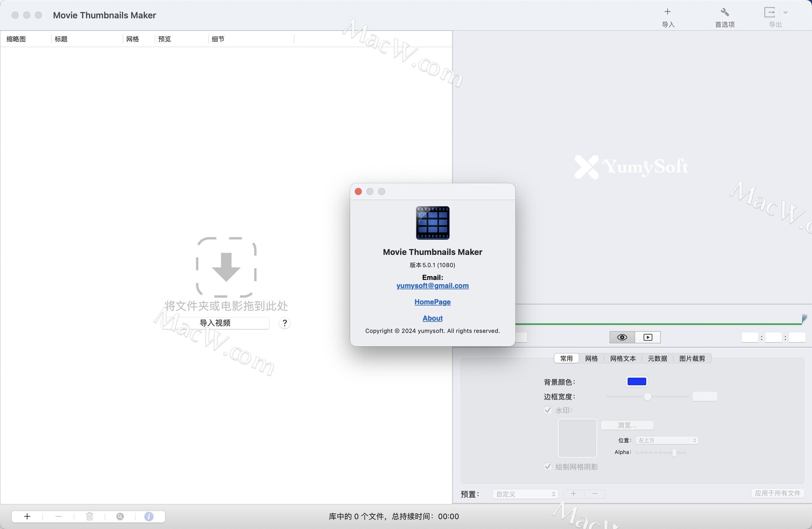This screenshot has height=529, width=812.
Task: Click the question mark help button
Action: (285, 323)
